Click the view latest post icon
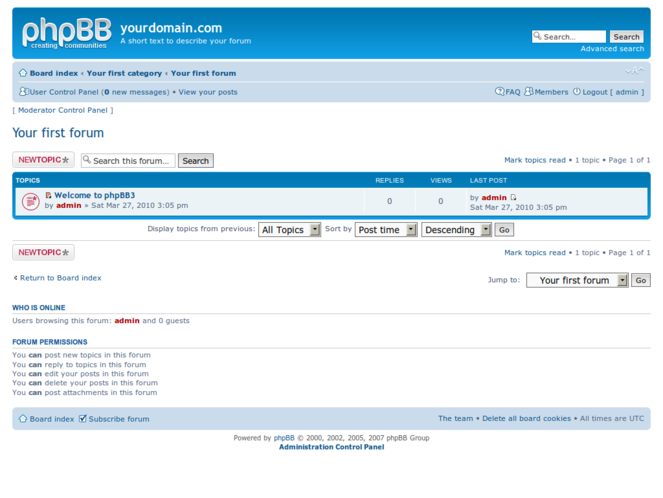This screenshot has width=663, height=498. 514,198
